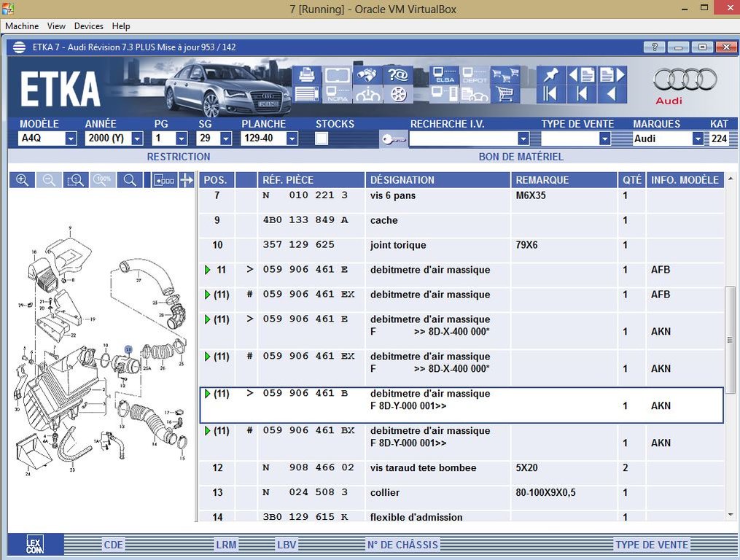Click the N° DE CHÂSSIS button

(x=402, y=545)
